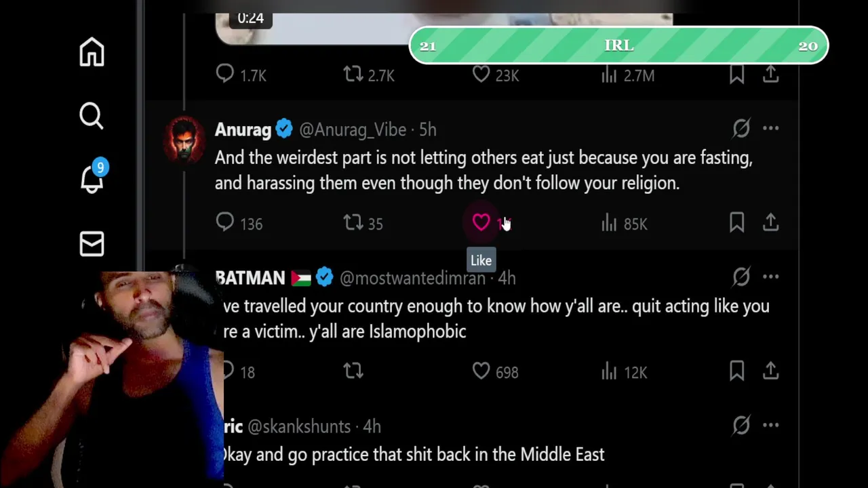Open the Home icon in sidebar
Viewport: 868px width, 488px height.
click(92, 52)
